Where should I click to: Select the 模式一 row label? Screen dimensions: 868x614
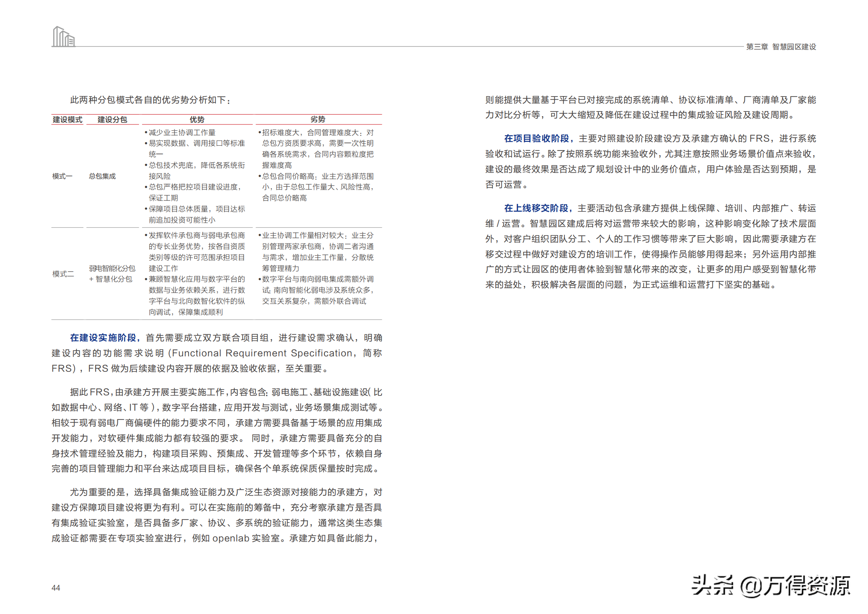(62, 176)
